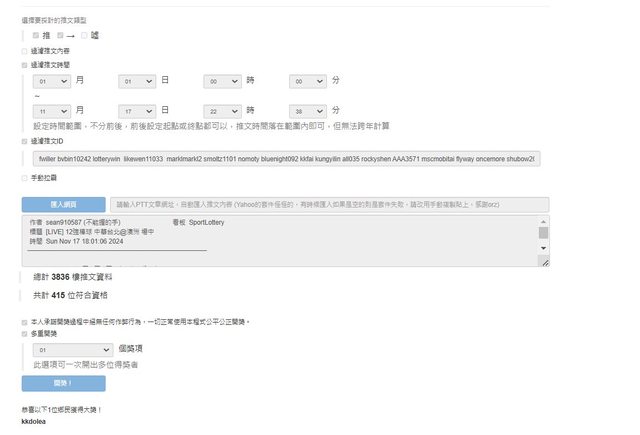Open the start minute dropdown showing 00
This screenshot has width=640, height=435.
[x=307, y=80]
